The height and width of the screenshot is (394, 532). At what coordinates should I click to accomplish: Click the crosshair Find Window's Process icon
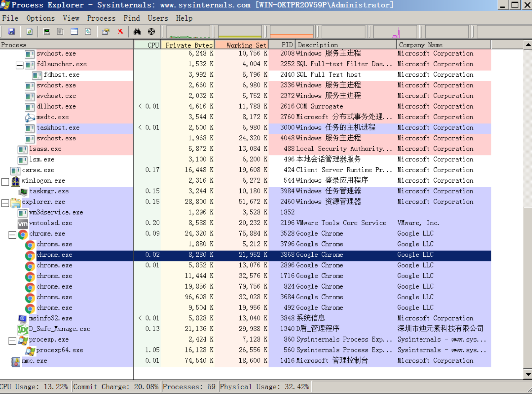tap(151, 32)
